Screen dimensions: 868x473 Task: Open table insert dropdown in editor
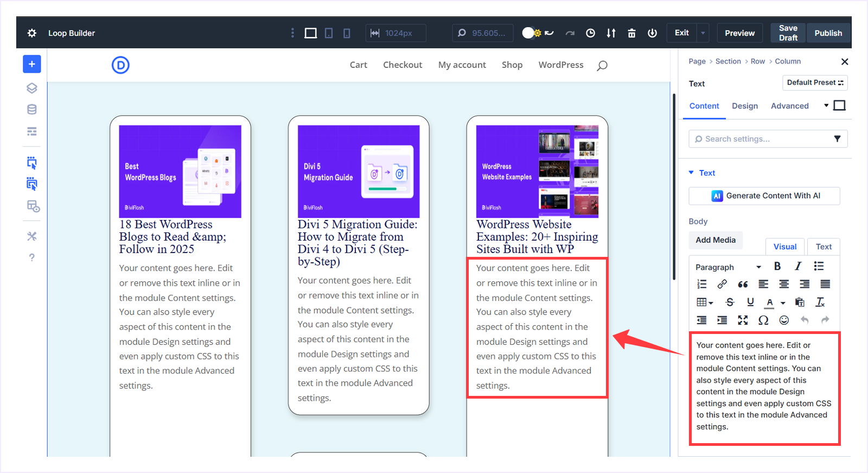pos(705,302)
